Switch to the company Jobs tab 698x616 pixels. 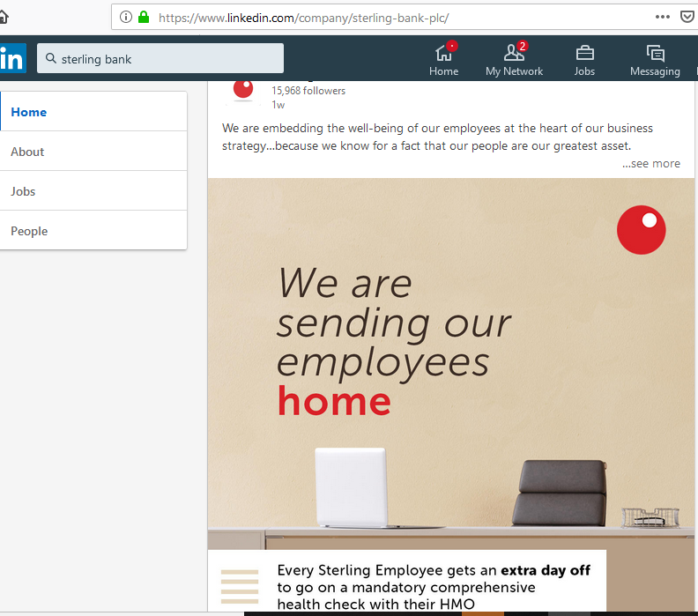(x=93, y=191)
